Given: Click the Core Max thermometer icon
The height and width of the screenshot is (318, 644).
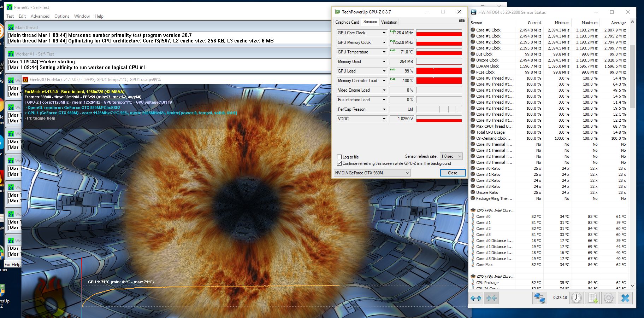Looking at the screenshot, I should click(x=473, y=265).
